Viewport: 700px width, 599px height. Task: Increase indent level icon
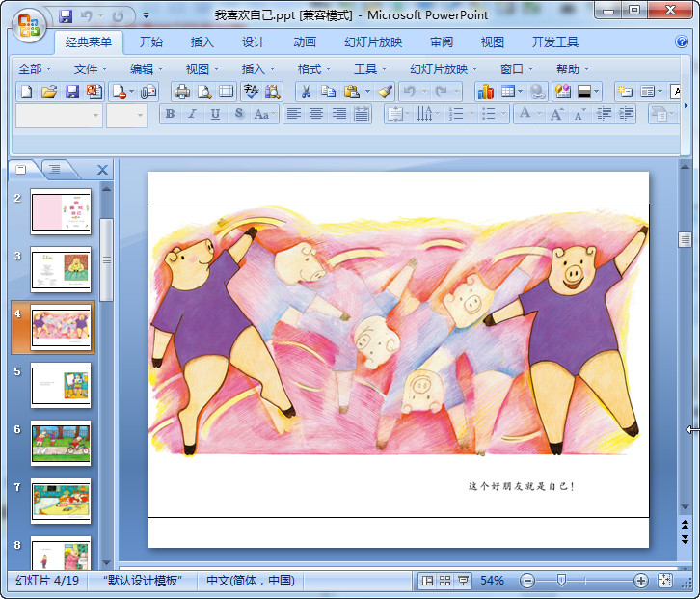tap(627, 114)
